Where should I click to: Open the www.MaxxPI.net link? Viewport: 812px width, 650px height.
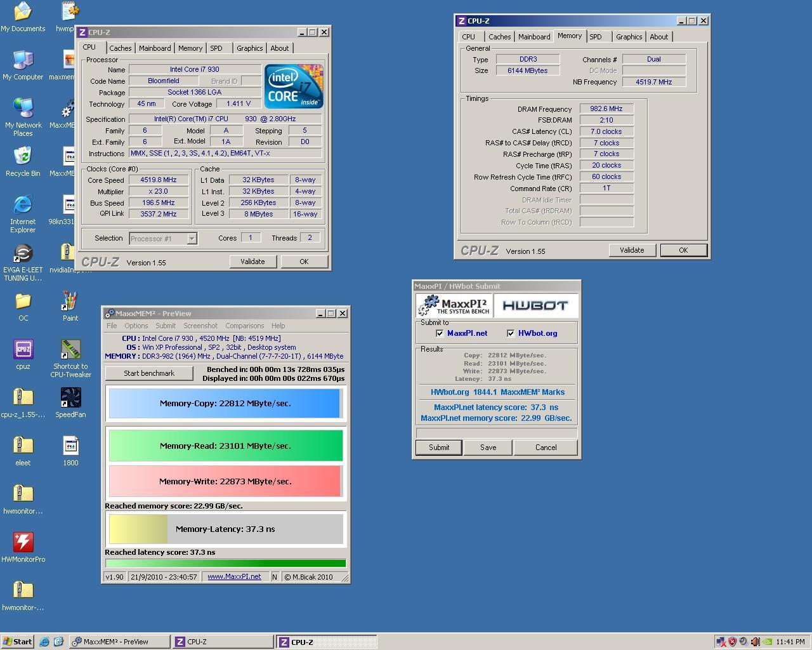coord(234,577)
